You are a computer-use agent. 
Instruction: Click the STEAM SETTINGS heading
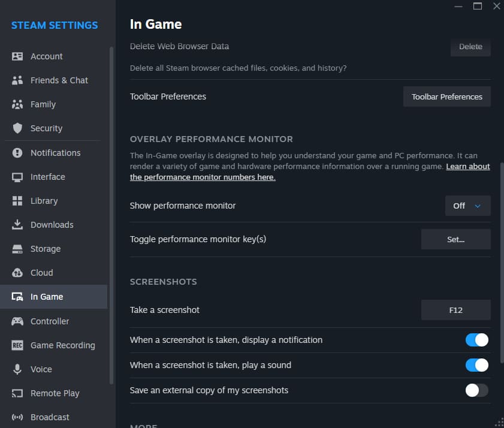tap(55, 25)
